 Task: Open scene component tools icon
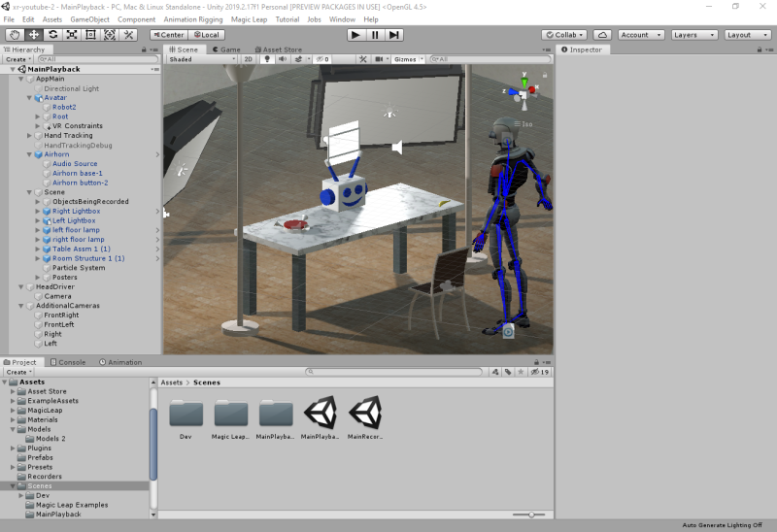click(362, 59)
